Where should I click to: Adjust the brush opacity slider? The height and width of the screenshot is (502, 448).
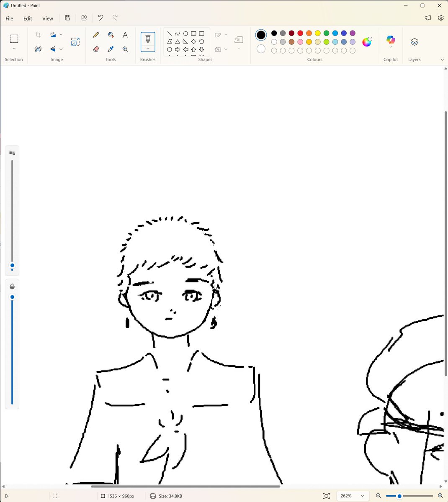click(12, 297)
